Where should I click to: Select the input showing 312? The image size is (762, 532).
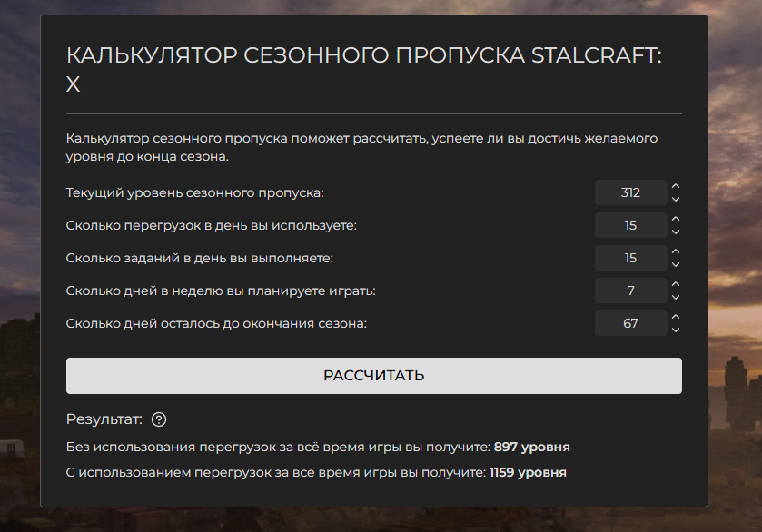pyautogui.click(x=630, y=192)
